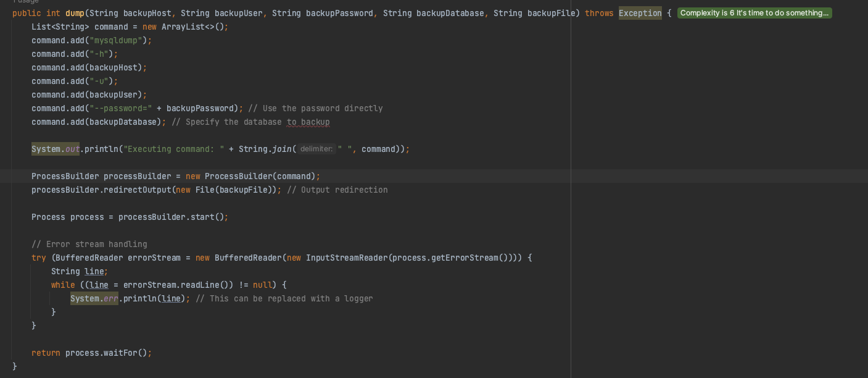
Task: Click the "dump" method name
Action: point(75,13)
